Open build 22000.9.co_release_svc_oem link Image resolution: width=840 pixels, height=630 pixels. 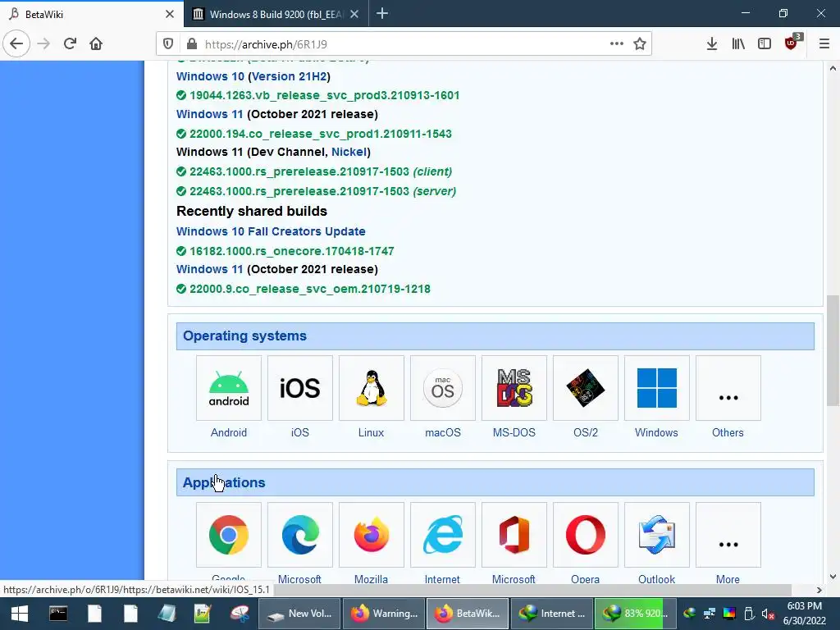point(309,289)
